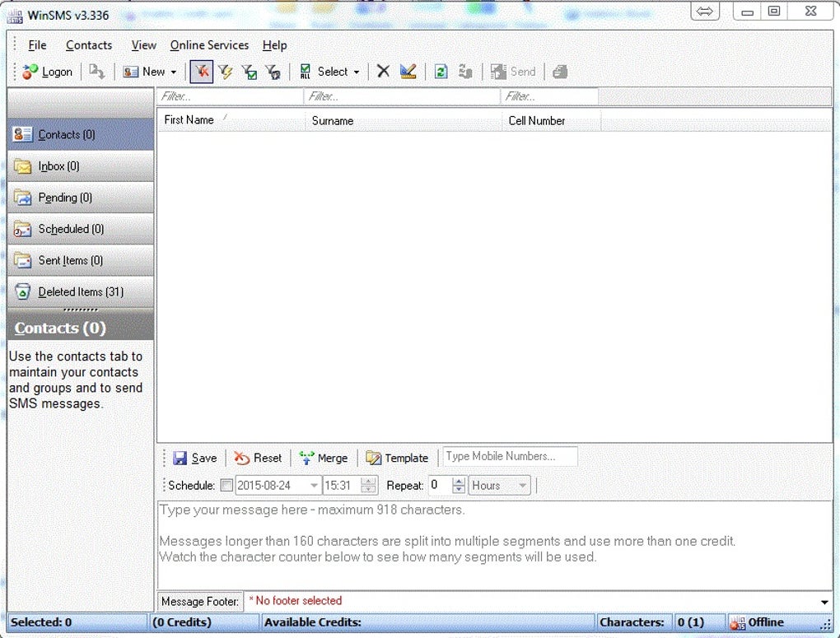Image resolution: width=840 pixels, height=638 pixels.
Task: Click the Reset message button
Action: (x=259, y=458)
